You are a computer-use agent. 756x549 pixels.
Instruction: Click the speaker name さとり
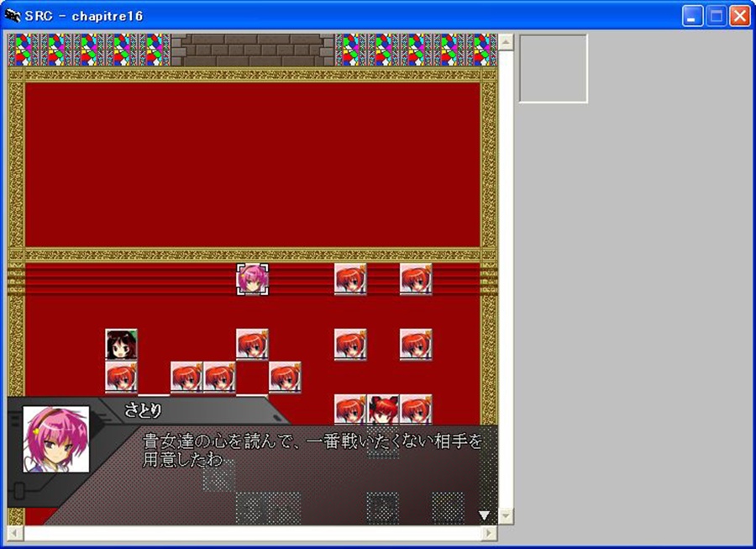[x=143, y=410]
